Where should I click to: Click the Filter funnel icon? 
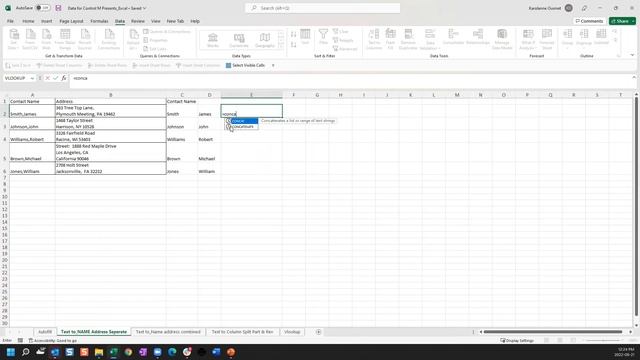323,37
